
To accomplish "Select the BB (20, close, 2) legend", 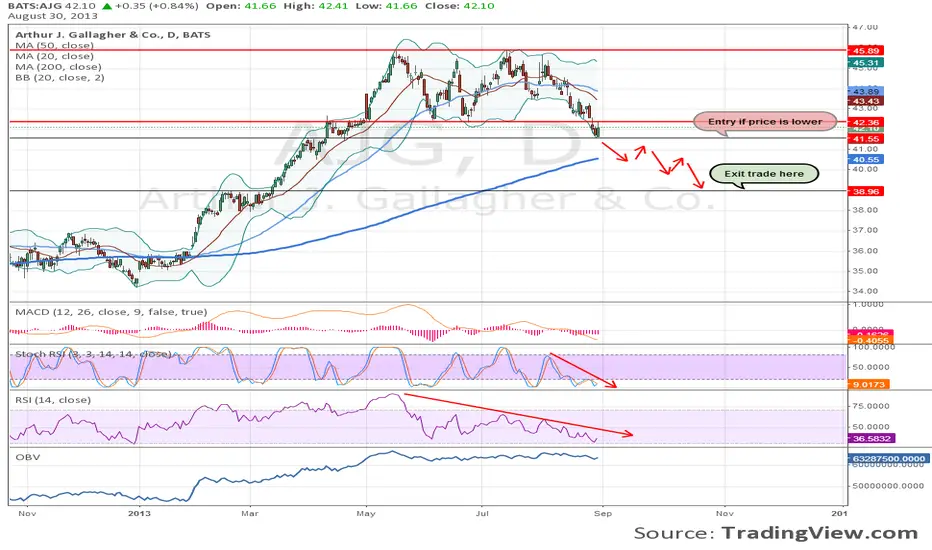I will click(x=59, y=77).
